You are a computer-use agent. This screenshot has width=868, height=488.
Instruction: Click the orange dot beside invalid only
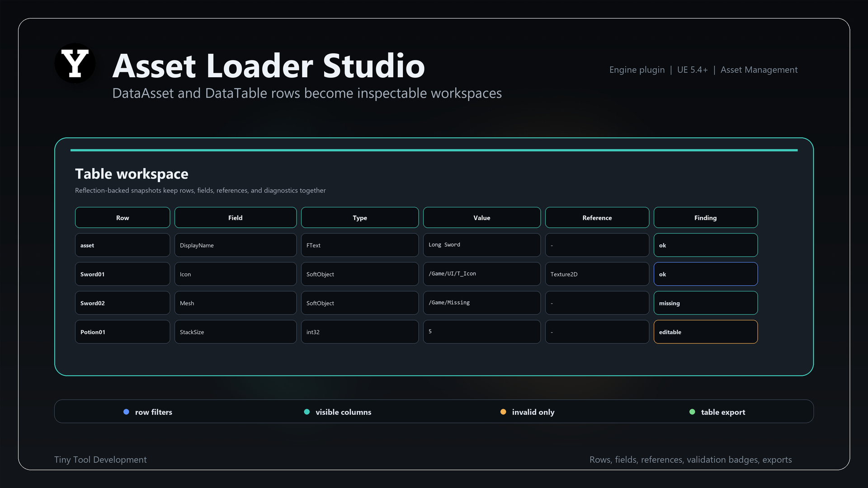[x=503, y=412]
